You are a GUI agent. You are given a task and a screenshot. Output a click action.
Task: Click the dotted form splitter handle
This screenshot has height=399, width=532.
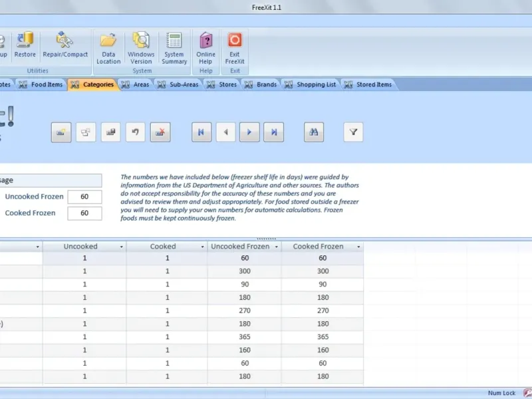[267, 239]
